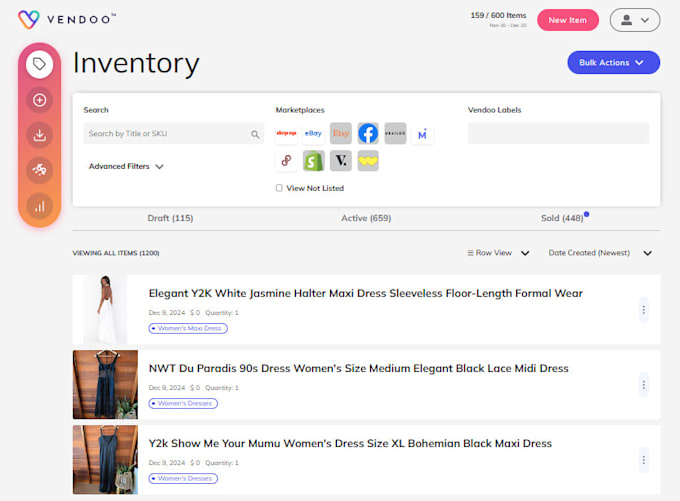Viewport: 680px width, 501px height.
Task: Toggle View Not Listed checkbox
Action: [x=279, y=188]
